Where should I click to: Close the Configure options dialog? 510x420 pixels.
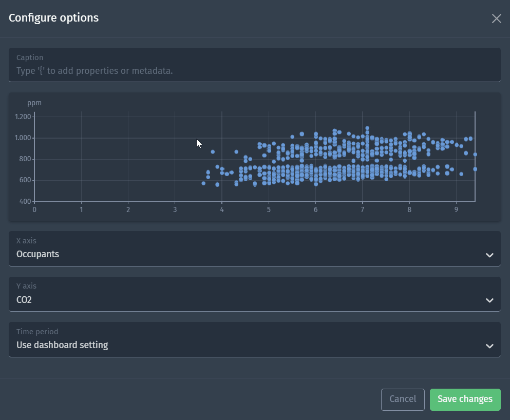coord(496,18)
